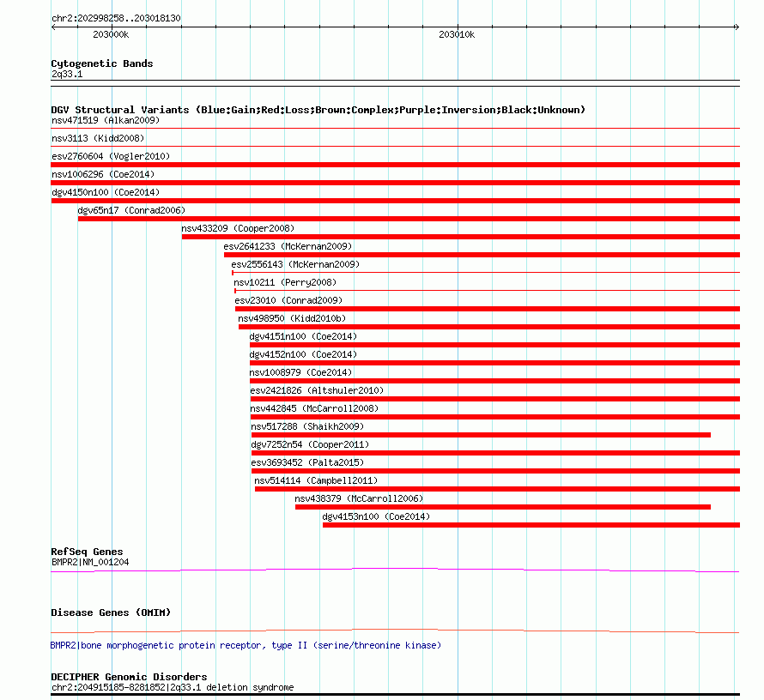The image size is (764, 700).
Task: Click the nsv433209 (Cooper2008) label
Action: (x=238, y=228)
